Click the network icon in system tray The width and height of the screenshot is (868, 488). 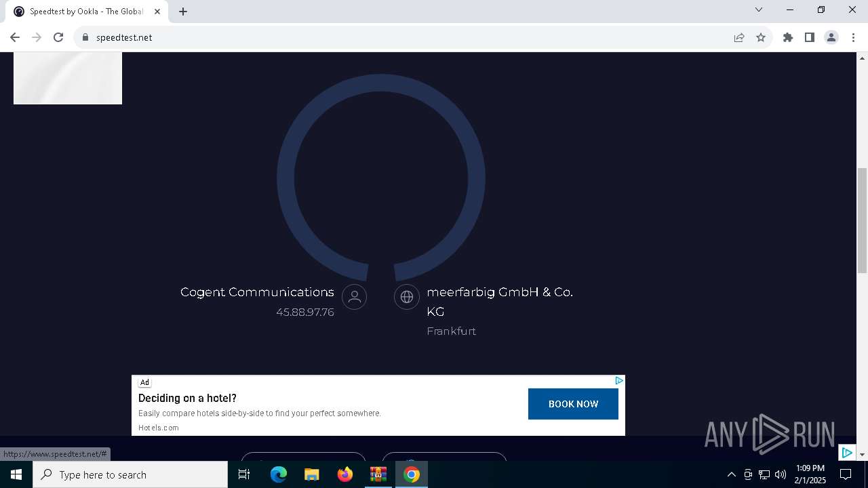(x=764, y=474)
